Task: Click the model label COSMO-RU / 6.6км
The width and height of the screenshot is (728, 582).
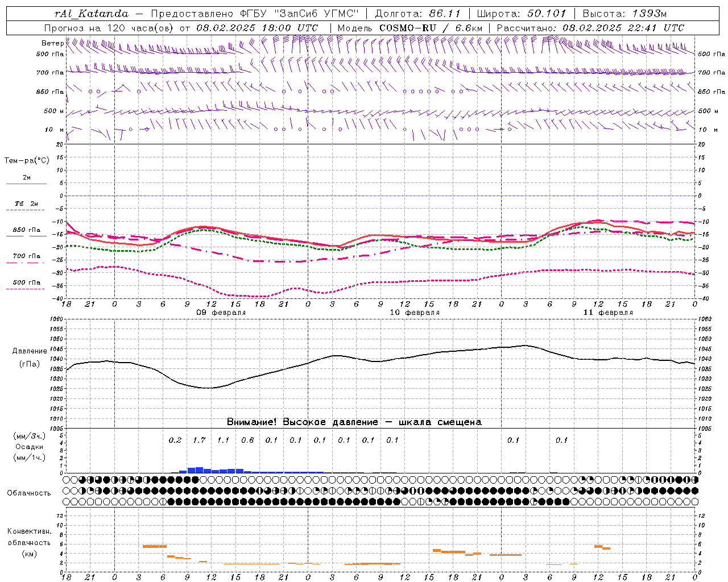Action: tap(431, 28)
